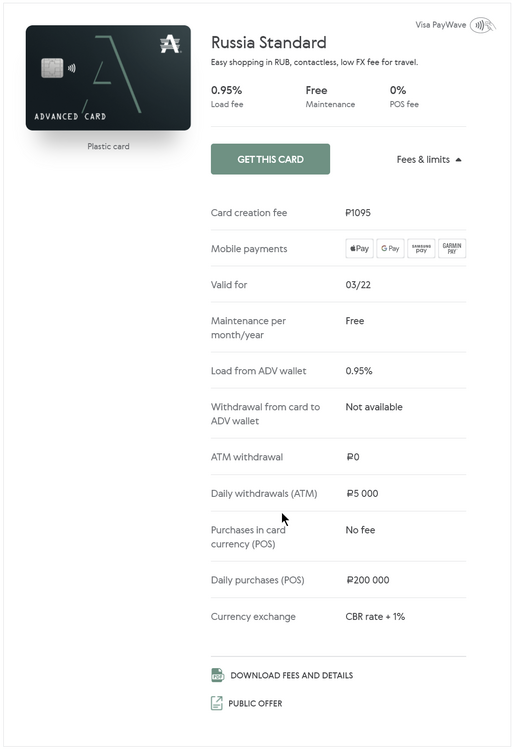Click the 0% POS fee summary
The width and height of the screenshot is (513, 750).
click(x=404, y=97)
